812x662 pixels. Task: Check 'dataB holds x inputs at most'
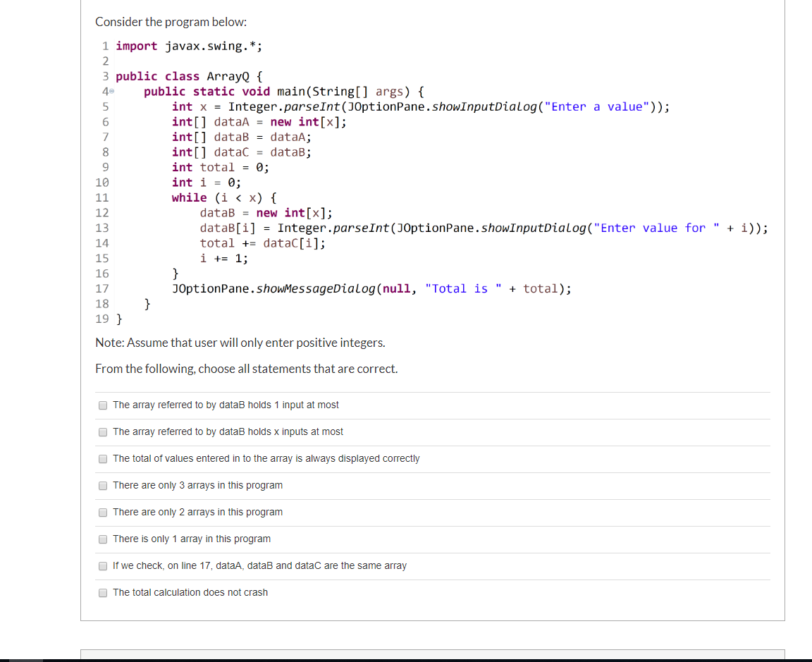tap(103, 432)
